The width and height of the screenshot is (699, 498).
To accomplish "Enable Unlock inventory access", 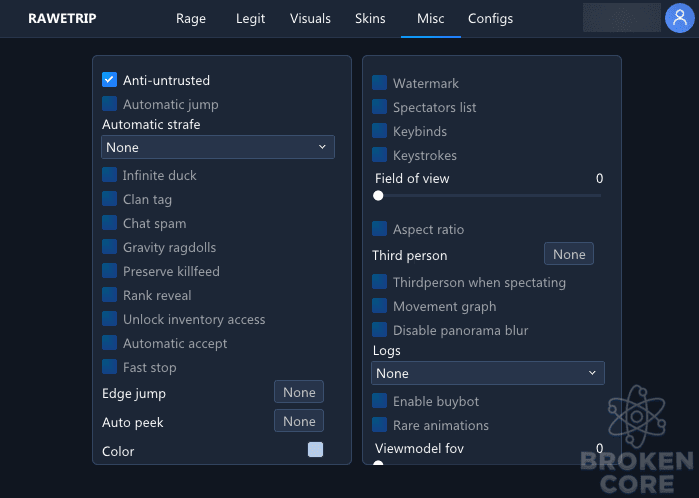I will [109, 319].
